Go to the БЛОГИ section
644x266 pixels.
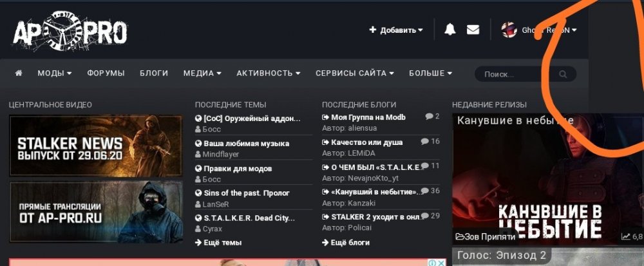point(154,73)
